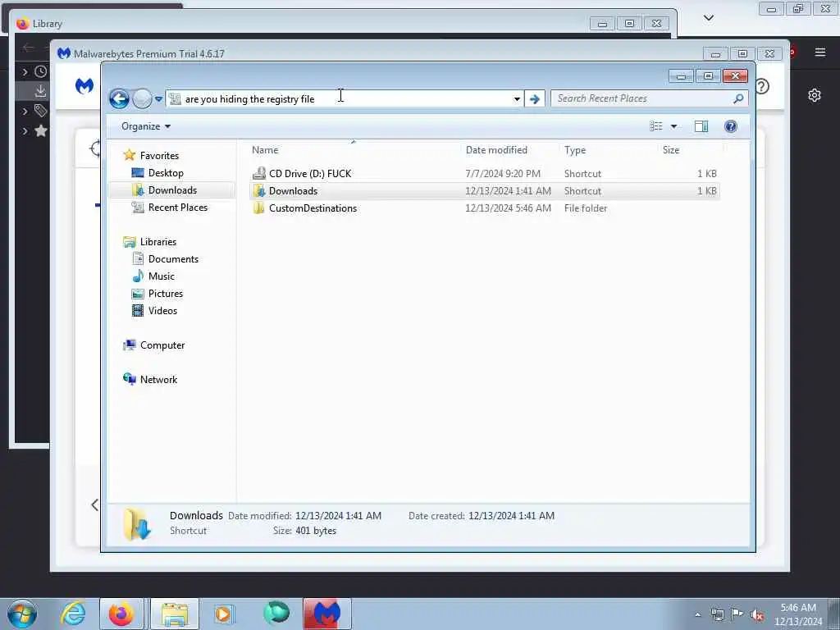Open the Music library
This screenshot has width=840, height=630.
(162, 276)
